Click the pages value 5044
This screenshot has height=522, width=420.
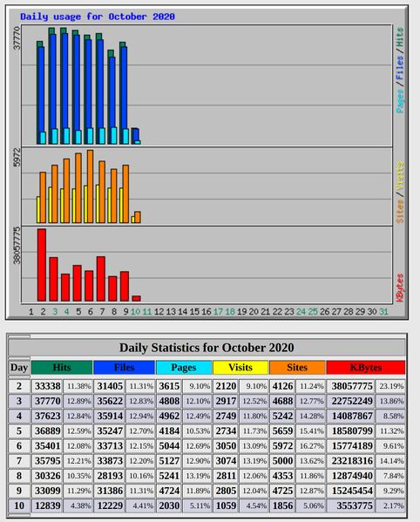coord(169,446)
